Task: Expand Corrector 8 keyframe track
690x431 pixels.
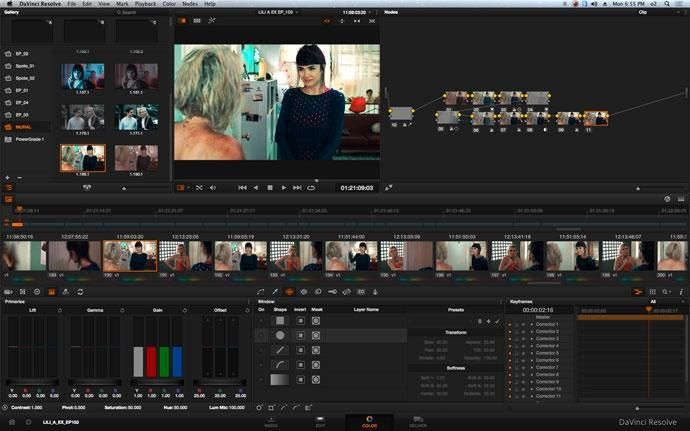Action: pyautogui.click(x=532, y=374)
